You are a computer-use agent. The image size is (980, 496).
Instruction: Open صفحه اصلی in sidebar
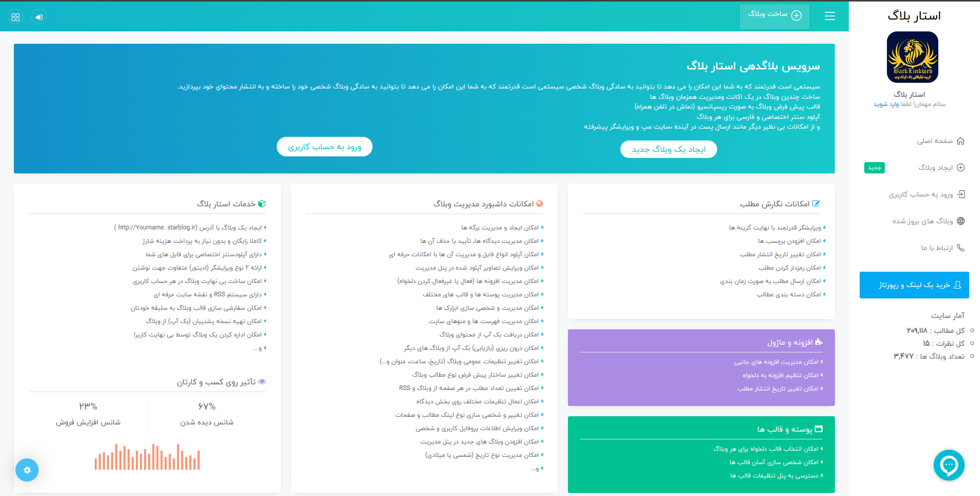pyautogui.click(x=935, y=141)
